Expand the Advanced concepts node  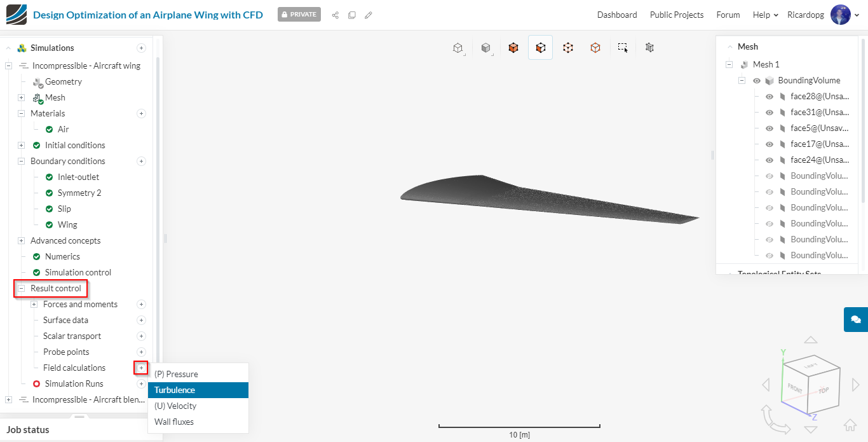pos(21,240)
